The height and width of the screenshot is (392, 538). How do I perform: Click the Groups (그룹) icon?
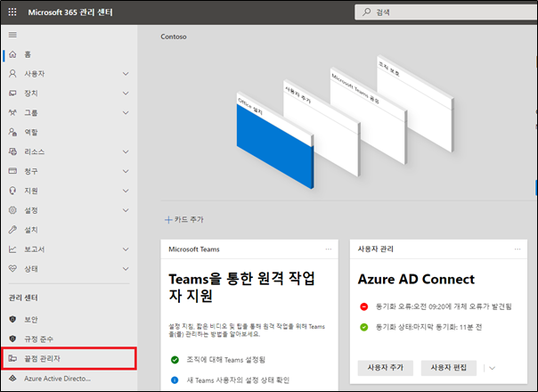[12, 112]
